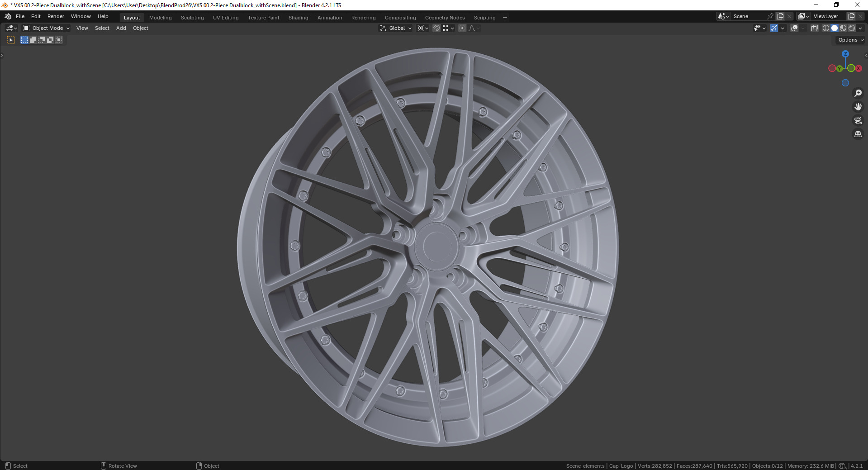This screenshot has width=868, height=470.
Task: Open the Window menu
Action: [x=81, y=16]
